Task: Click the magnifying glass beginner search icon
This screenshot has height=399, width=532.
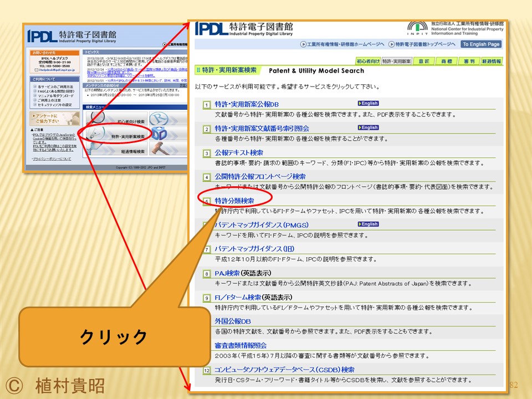Action: click(98, 117)
